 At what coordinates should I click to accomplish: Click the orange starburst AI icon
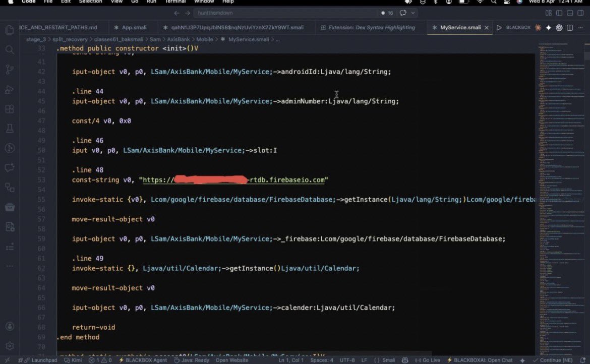click(x=538, y=27)
